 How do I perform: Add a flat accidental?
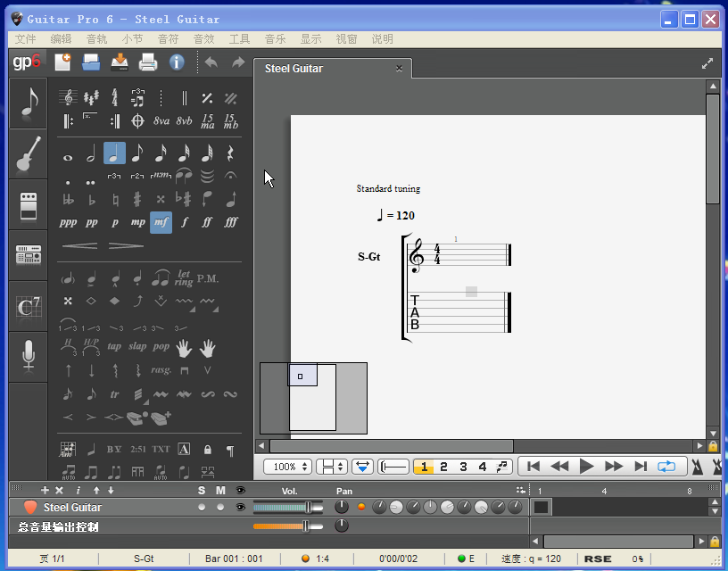92,200
